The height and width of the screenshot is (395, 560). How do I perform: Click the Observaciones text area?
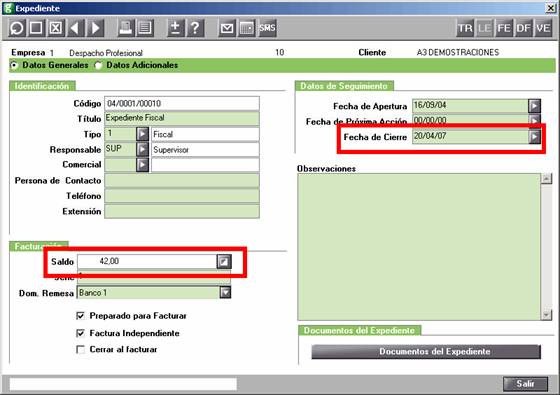point(419,247)
